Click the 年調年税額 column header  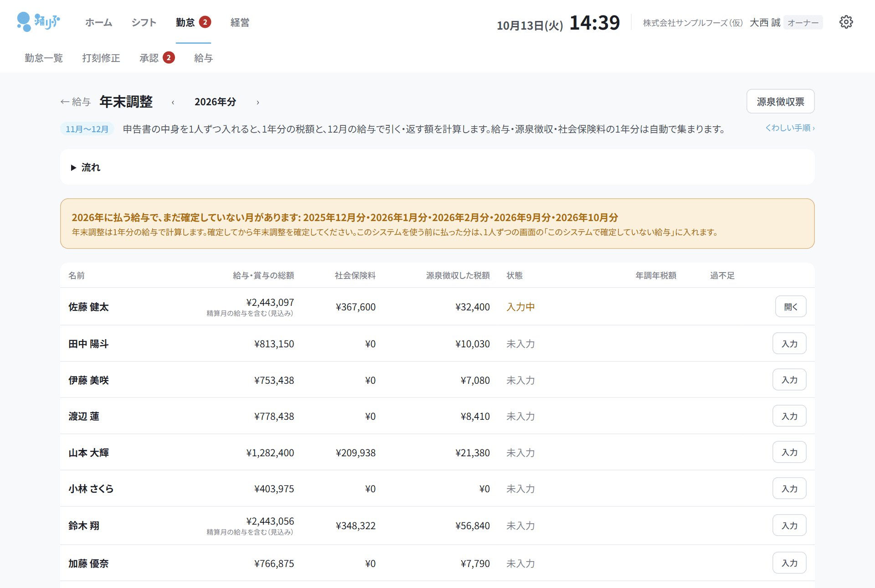click(656, 275)
